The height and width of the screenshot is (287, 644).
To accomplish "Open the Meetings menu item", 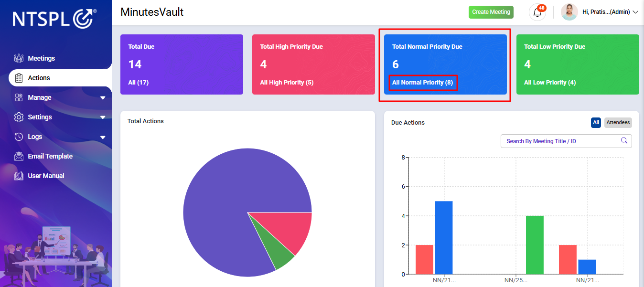I will pos(42,58).
